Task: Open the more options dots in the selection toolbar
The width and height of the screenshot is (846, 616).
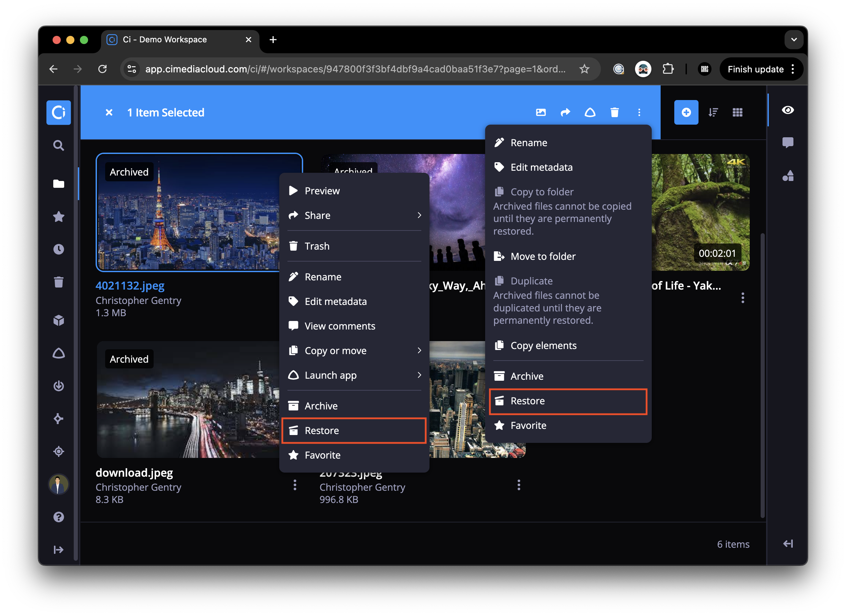Action: tap(639, 112)
